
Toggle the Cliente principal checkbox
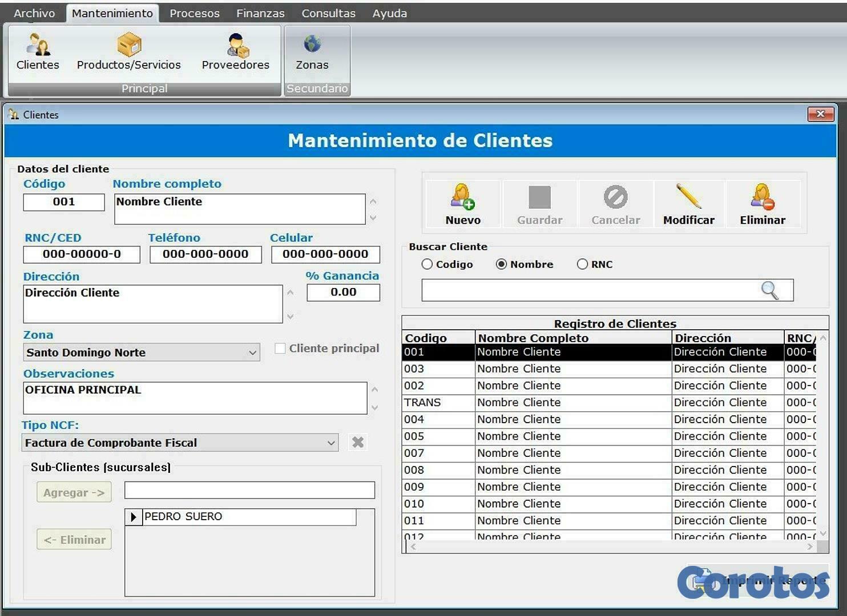point(280,348)
